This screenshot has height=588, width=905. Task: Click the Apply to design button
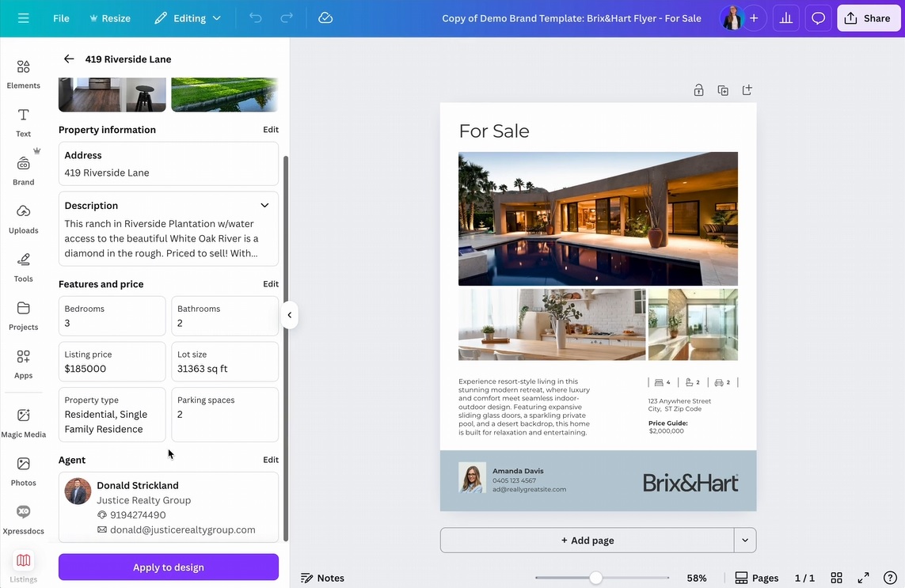point(168,567)
